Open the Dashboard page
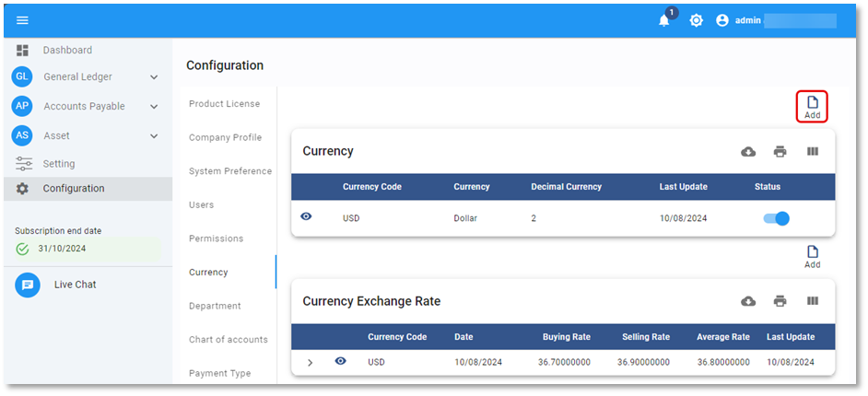Screen dimensions: 868x396 (66, 50)
